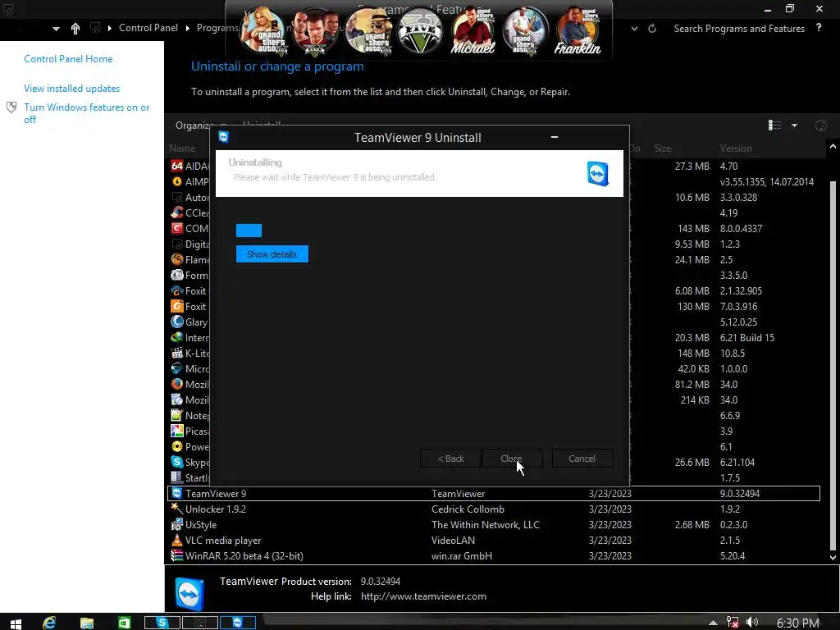Click the UxStyle program icon
This screenshot has height=630, width=840.
point(177,524)
